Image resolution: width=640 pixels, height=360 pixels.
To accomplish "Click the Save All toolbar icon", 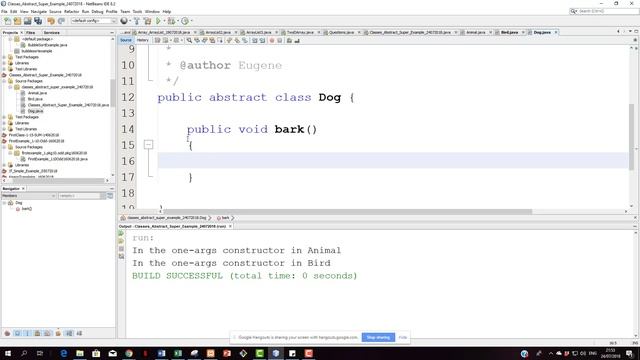I will coord(38,21).
